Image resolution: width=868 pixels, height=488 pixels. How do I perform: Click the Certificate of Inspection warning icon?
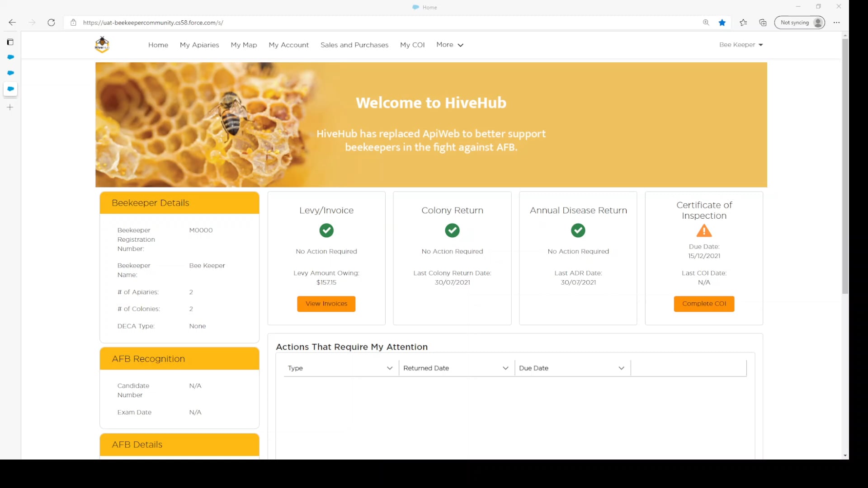(x=704, y=231)
